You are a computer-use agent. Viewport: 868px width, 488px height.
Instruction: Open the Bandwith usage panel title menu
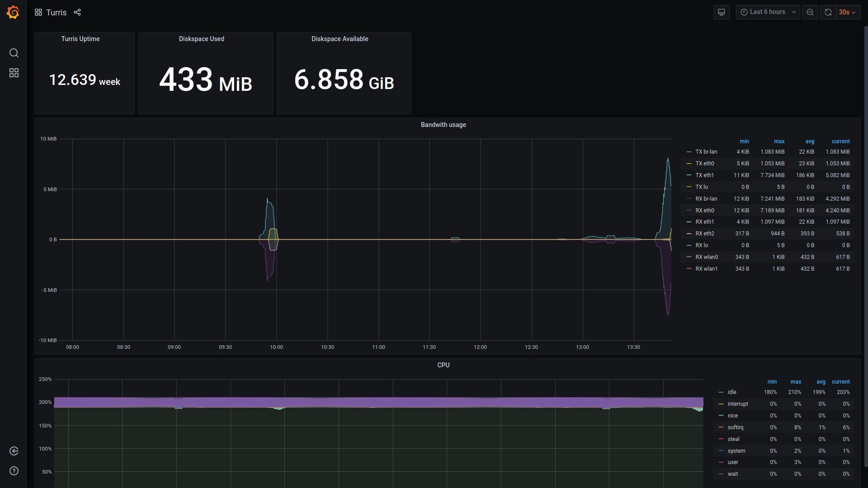pyautogui.click(x=443, y=125)
